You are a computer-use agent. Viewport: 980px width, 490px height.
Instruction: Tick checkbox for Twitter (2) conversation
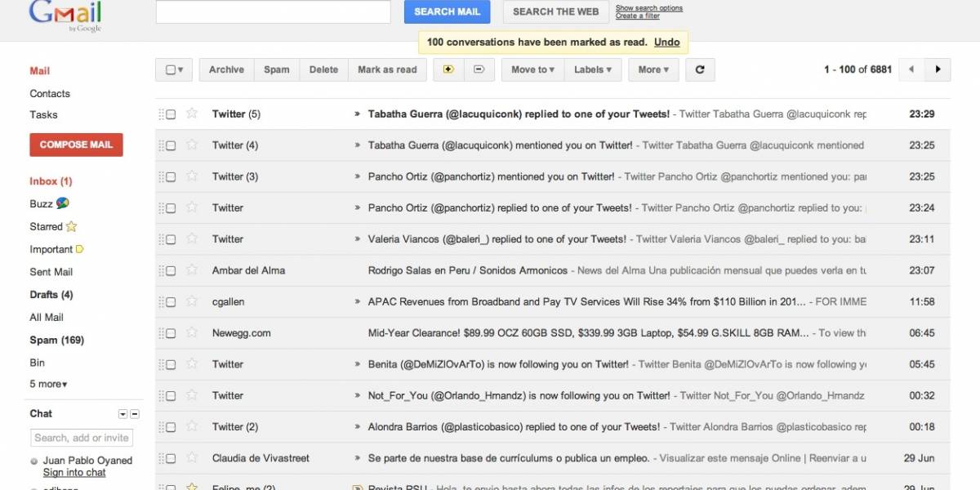[171, 427]
